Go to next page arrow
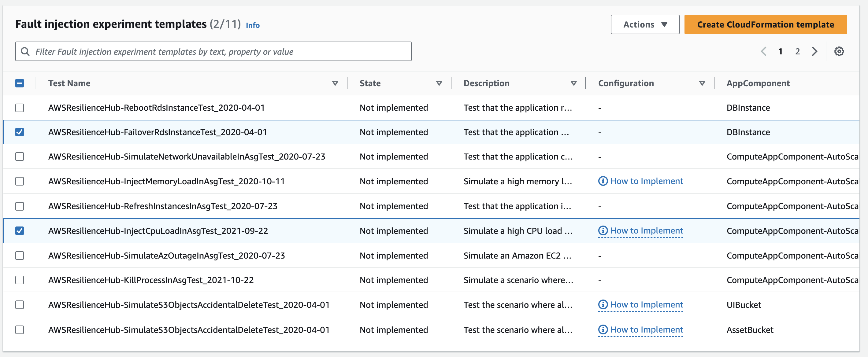 (x=814, y=52)
